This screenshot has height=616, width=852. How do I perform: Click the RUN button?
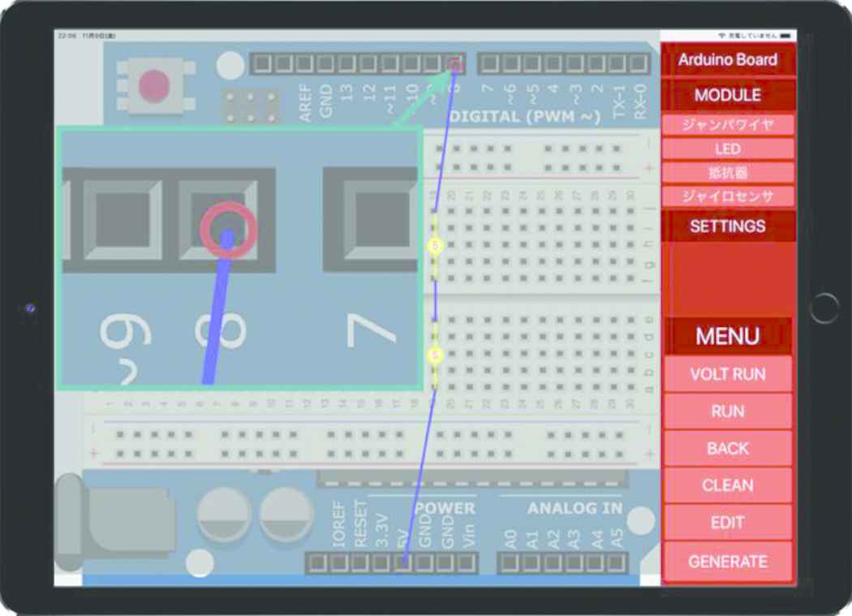(728, 411)
